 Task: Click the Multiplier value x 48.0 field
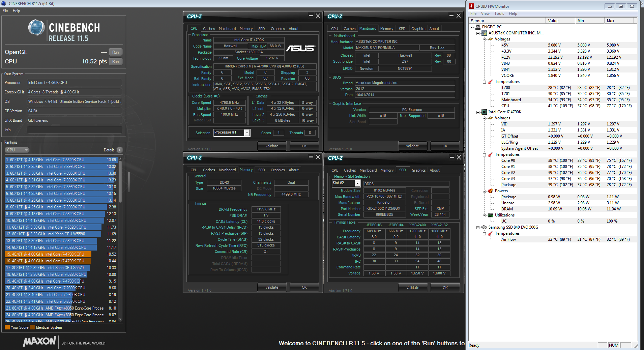click(229, 109)
